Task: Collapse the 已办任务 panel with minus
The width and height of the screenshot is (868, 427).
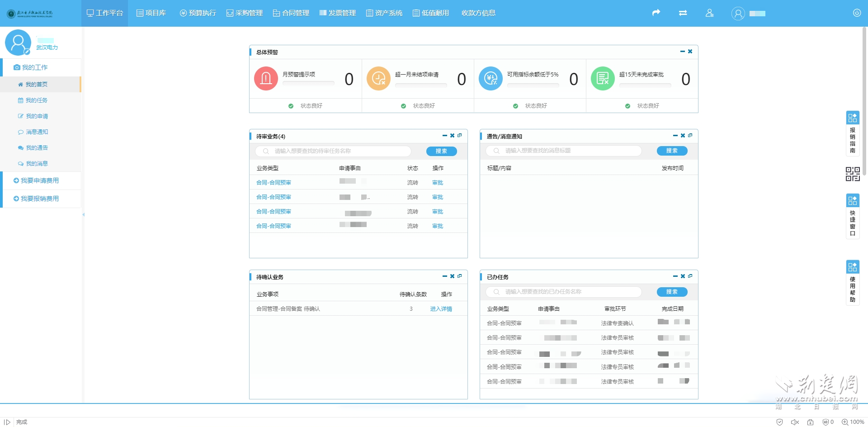Action: pos(675,276)
